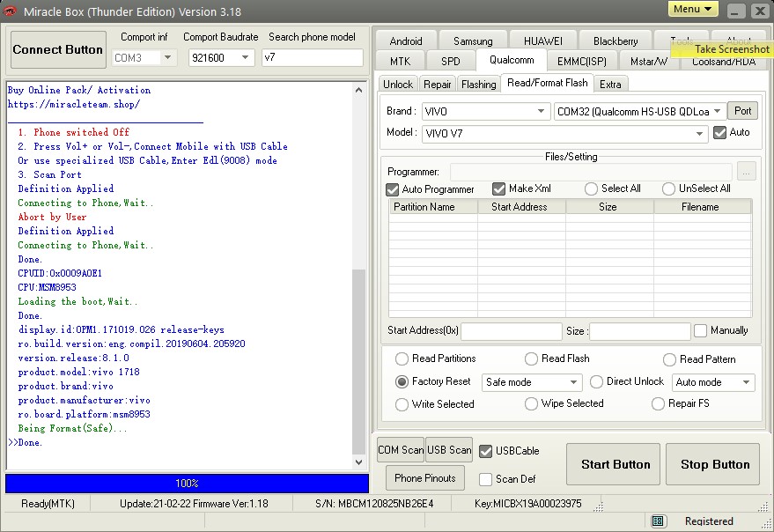Select the Write Selected option

coord(402,404)
